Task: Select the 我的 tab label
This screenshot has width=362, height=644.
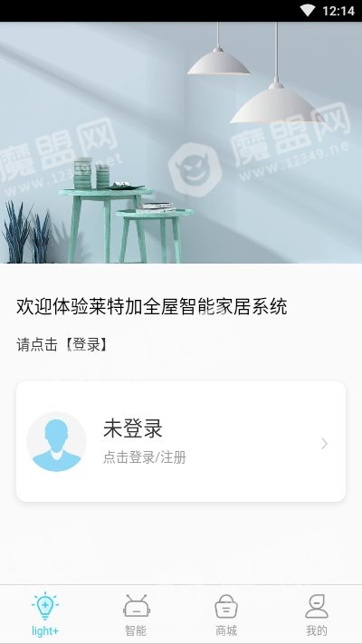Action: [x=317, y=630]
